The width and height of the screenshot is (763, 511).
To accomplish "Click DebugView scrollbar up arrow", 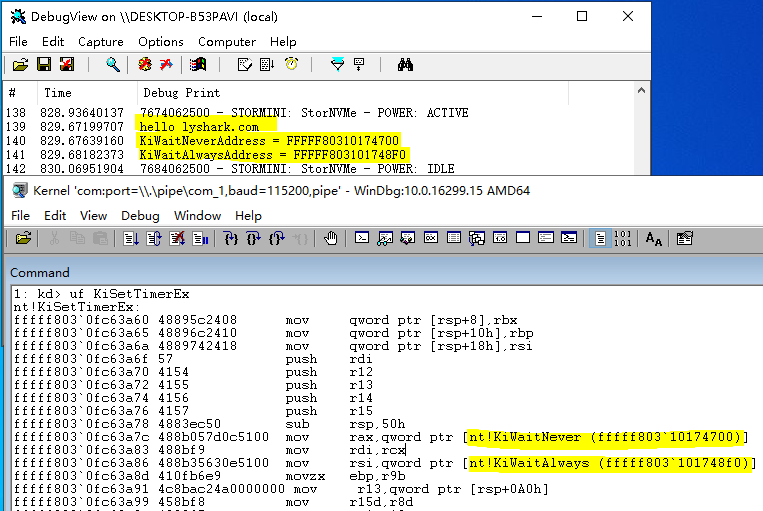I will tap(641, 91).
